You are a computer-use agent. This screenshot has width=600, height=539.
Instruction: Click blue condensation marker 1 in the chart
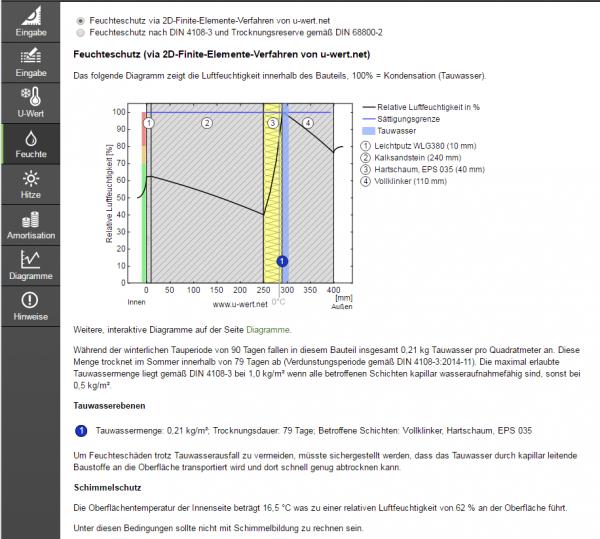282,261
